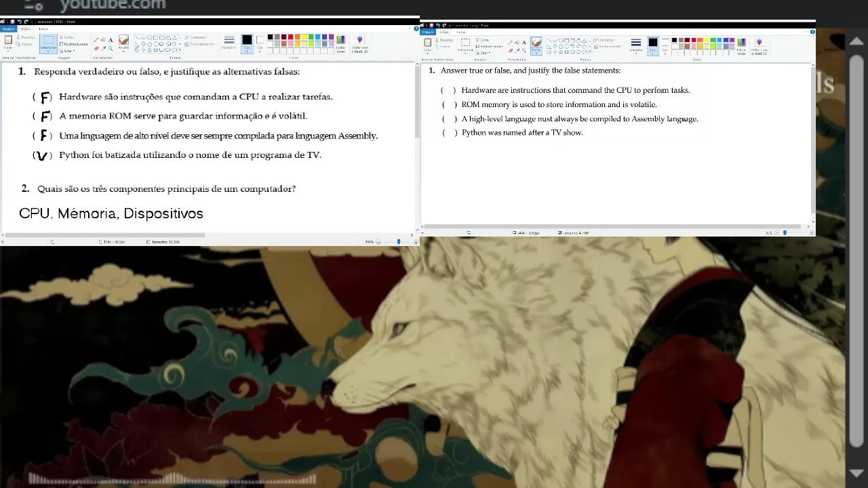Screen dimensions: 868x488
Task: Select Fill bucket tool in right Paint window
Action: pyautogui.click(x=517, y=42)
